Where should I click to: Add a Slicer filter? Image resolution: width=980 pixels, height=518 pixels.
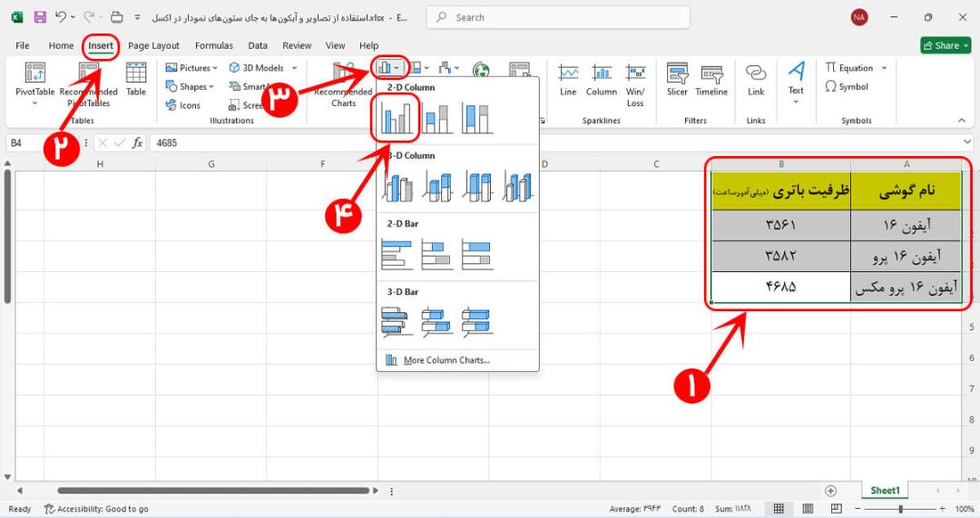click(677, 80)
